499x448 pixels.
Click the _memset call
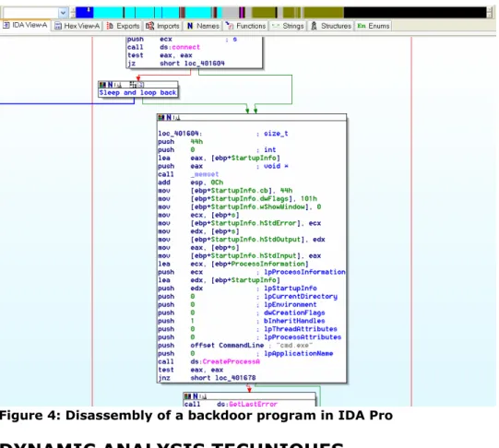(x=205, y=174)
